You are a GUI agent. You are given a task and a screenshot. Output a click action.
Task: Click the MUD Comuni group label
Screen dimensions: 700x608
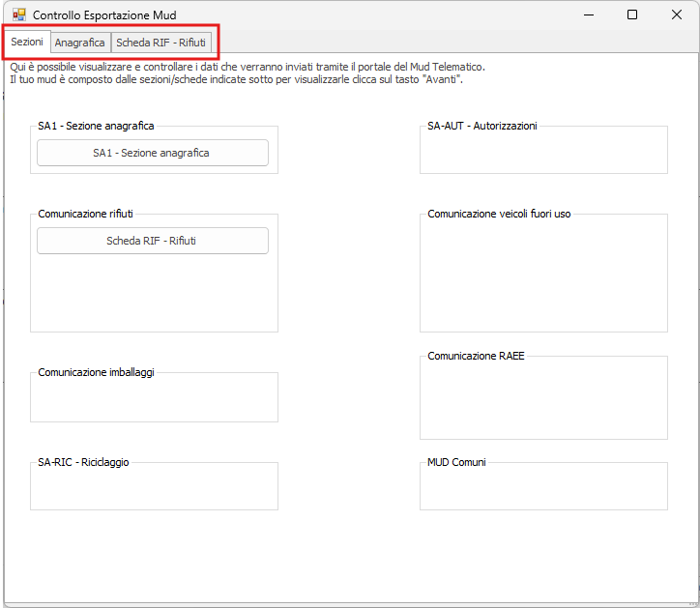coord(456,462)
